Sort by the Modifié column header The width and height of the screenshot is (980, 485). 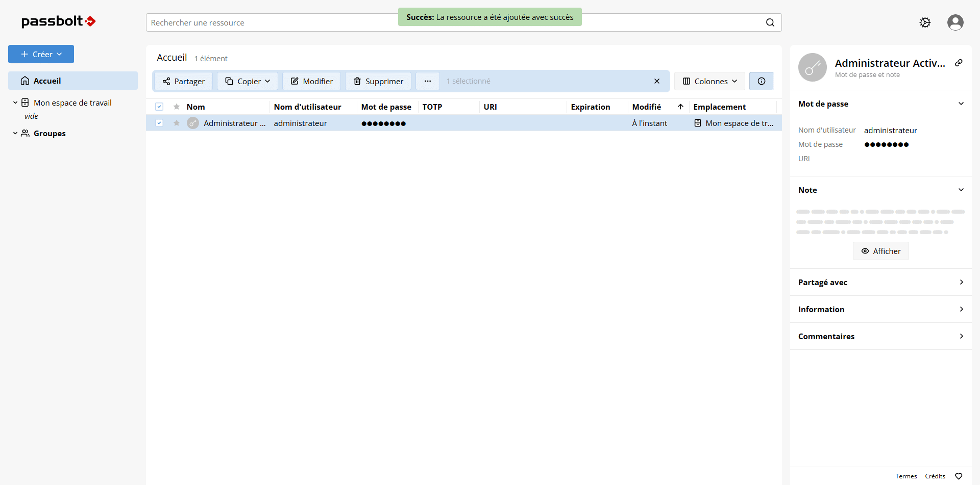pos(647,107)
